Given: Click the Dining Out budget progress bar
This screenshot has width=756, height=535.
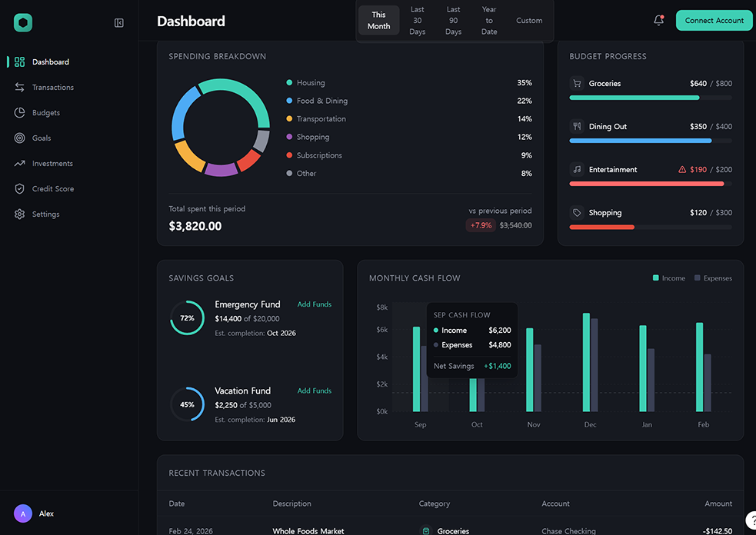Looking at the screenshot, I should coord(651,141).
